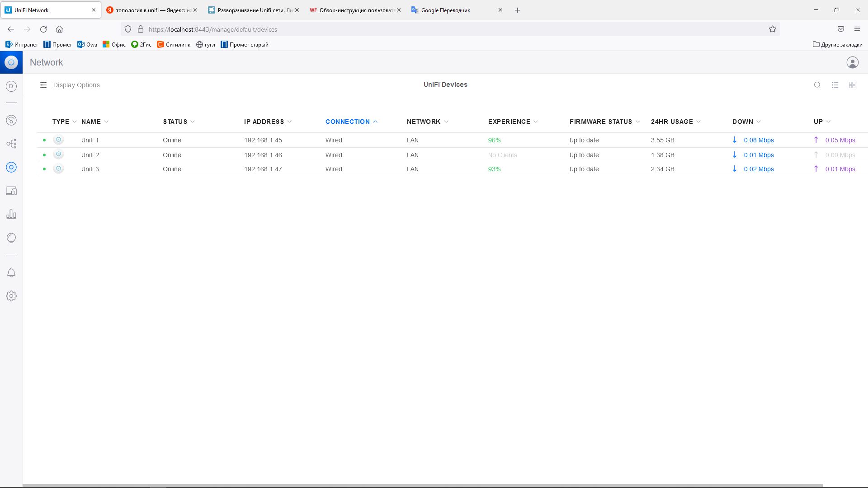This screenshot has height=488, width=868.
Task: Click the site security shield icon
Action: click(x=128, y=29)
